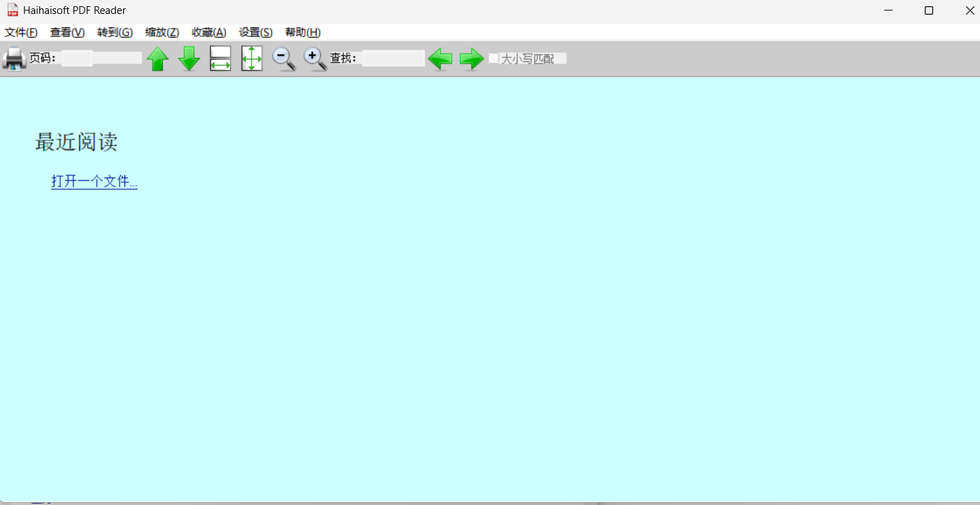Find next match with green right arrow
980x505 pixels.
tap(472, 59)
